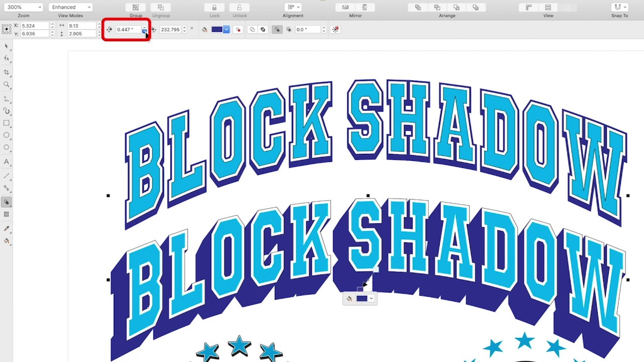644x362 pixels.
Task: Toggle generate from object outline
Action: (x=277, y=30)
